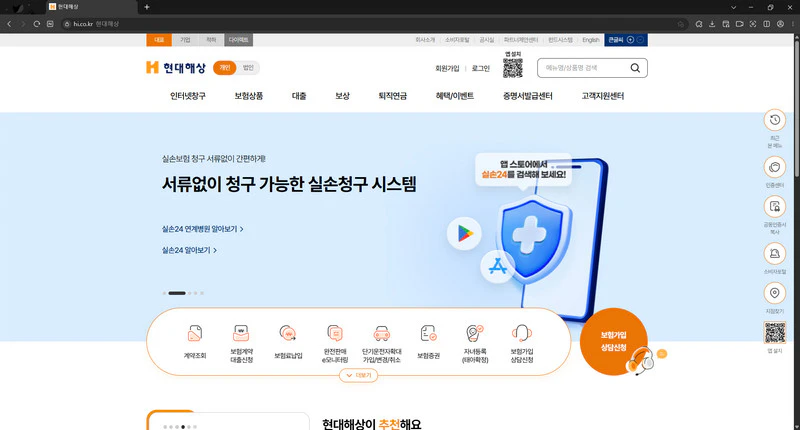This screenshot has height=430, width=800.
Task: Click the orange 보험가입 상담신청 circle button
Action: coord(614,341)
